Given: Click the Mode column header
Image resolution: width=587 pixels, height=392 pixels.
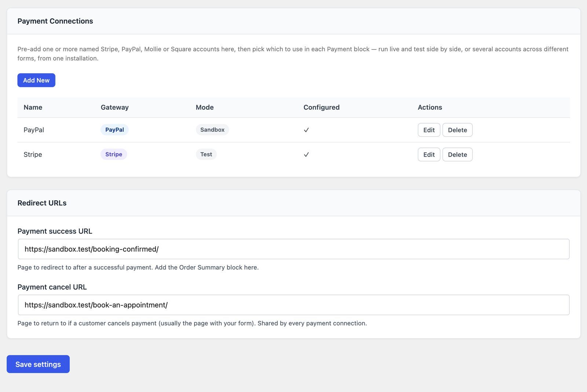Looking at the screenshot, I should pos(205,107).
